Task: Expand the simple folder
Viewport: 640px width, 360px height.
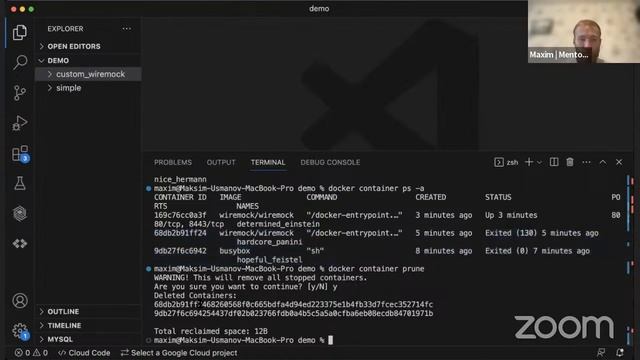Action: (88, 88)
